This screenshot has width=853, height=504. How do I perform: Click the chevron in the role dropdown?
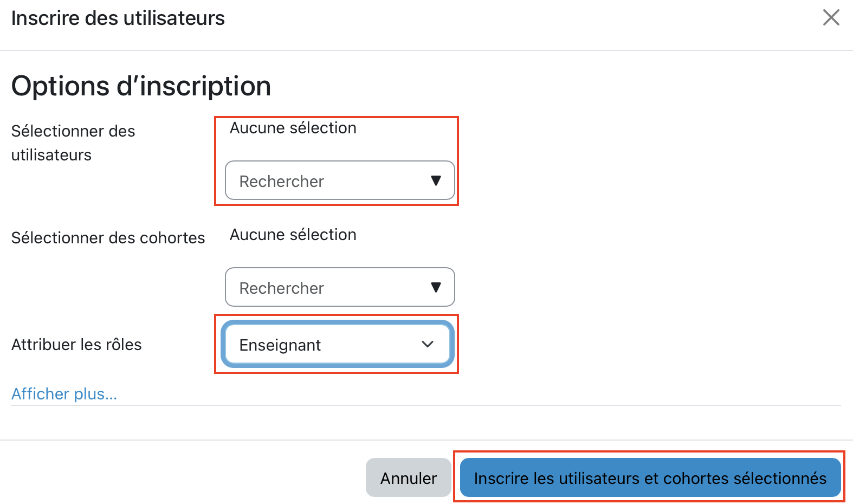[428, 345]
